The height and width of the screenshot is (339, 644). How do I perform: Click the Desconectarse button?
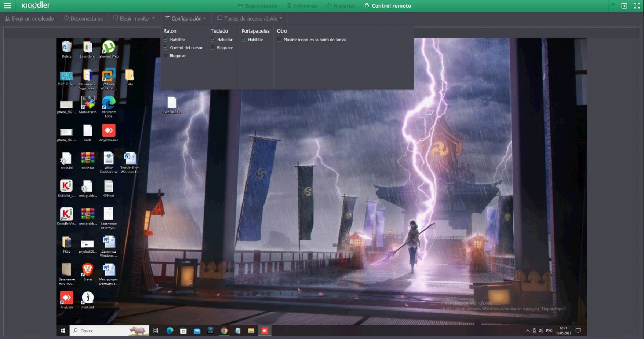83,18
